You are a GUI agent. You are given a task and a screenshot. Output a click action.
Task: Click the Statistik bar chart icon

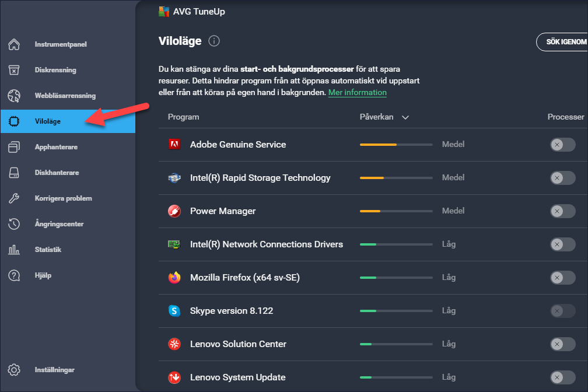(14, 250)
